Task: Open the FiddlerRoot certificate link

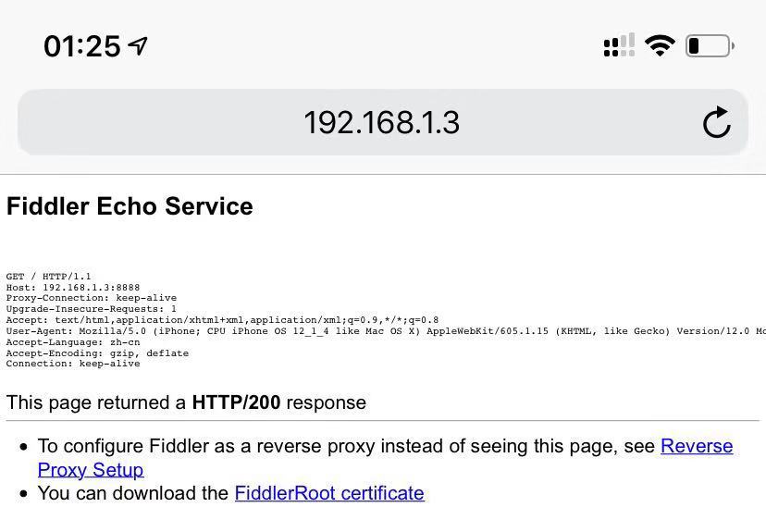Action: (329, 493)
